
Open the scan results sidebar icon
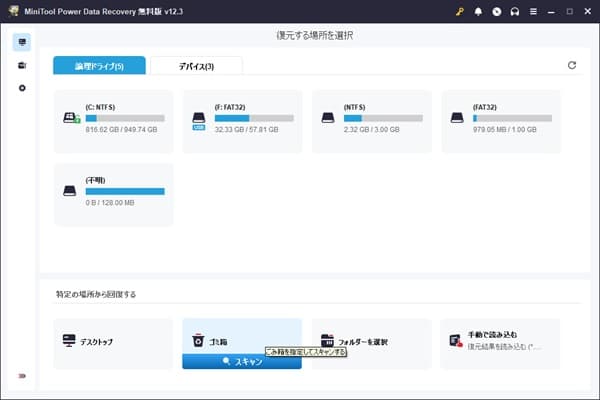tap(22, 65)
